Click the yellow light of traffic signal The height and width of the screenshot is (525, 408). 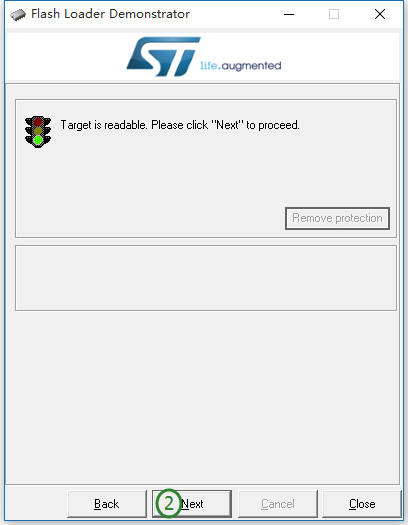tap(38, 131)
